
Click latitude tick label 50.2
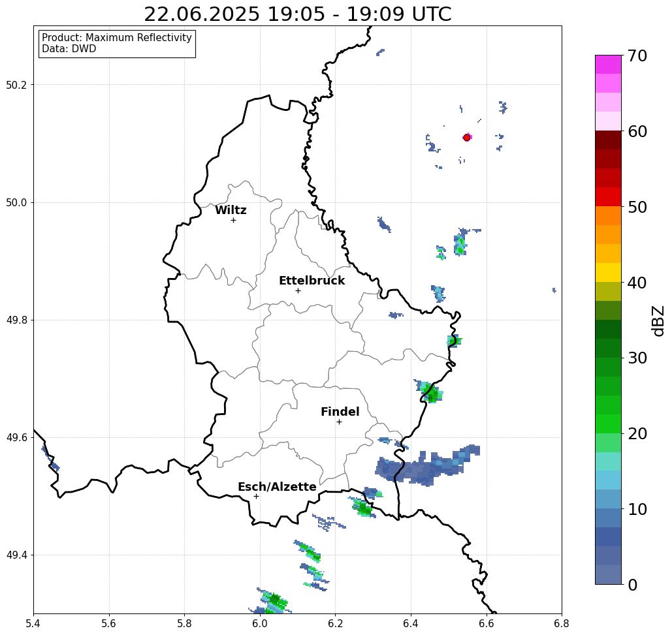16,85
